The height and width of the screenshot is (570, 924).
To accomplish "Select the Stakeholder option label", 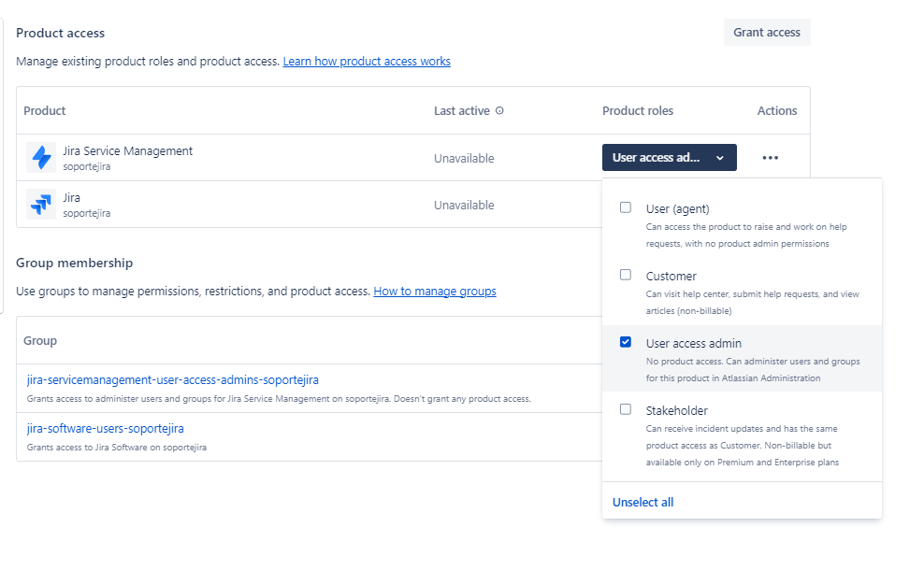I will tap(676, 410).
